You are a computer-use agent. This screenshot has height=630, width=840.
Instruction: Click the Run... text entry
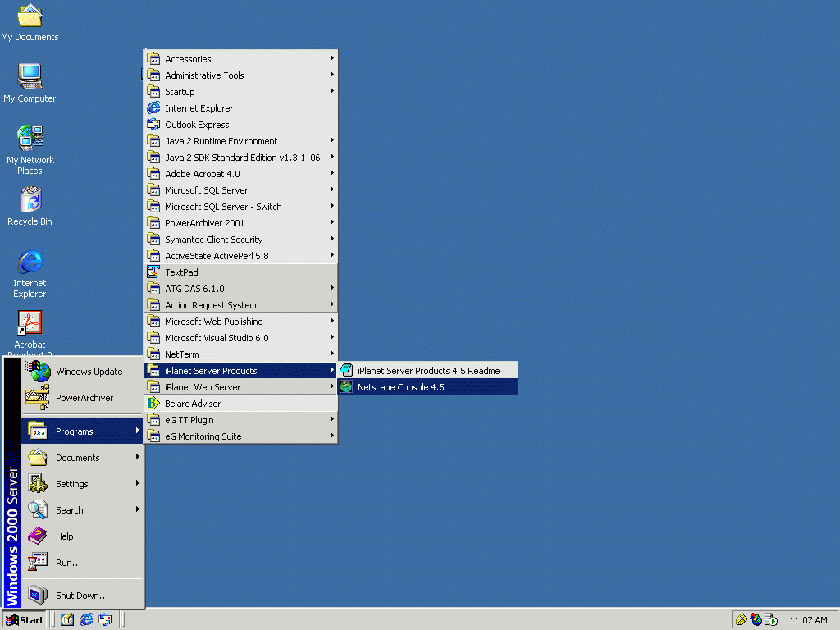click(x=68, y=563)
